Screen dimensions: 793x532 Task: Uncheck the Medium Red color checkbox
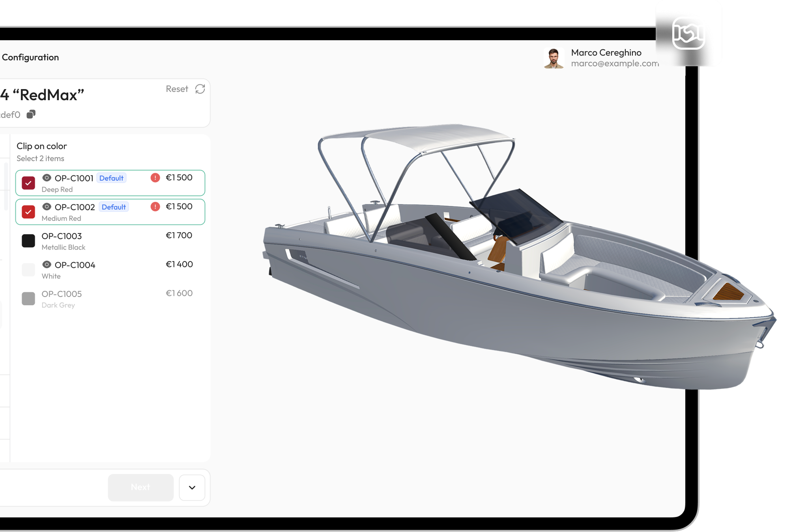[x=28, y=212]
